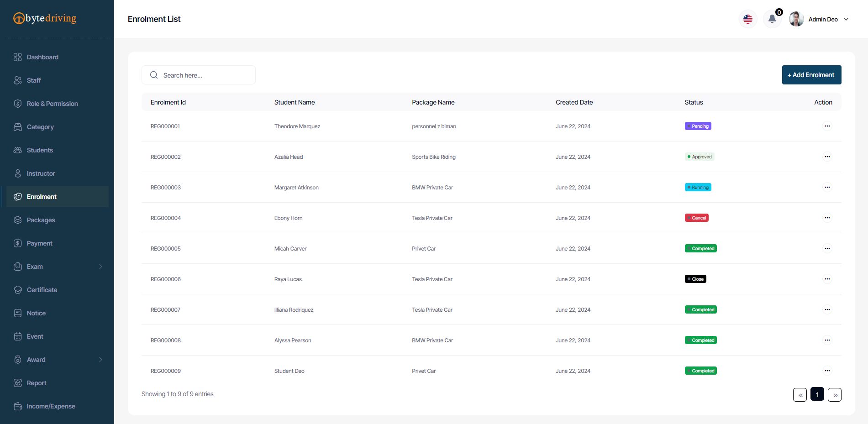Open action menu for Raya Lucas row
Screen dimensions: 868x424
click(x=827, y=279)
